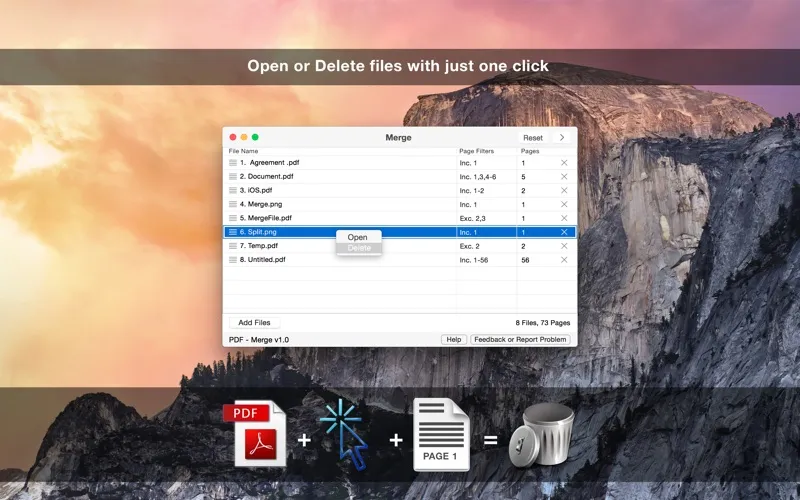Edit page filter Inc. 1,3,4-6 field
The height and width of the screenshot is (500, 800).
[x=485, y=176]
